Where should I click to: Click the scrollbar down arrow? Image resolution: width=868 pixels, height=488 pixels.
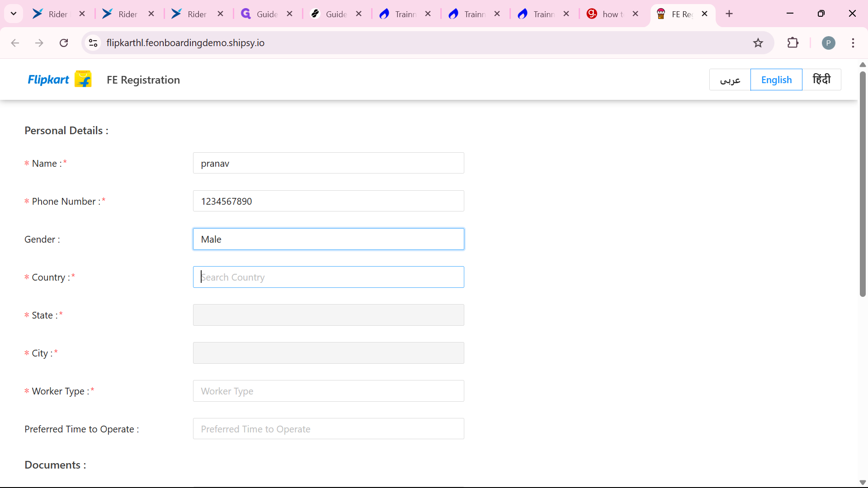(863, 482)
